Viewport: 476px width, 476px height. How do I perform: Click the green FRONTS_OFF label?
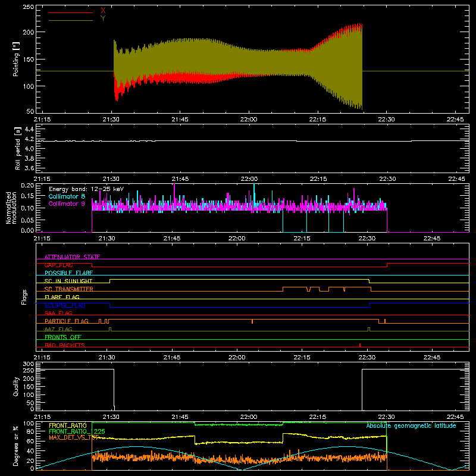pos(63,337)
